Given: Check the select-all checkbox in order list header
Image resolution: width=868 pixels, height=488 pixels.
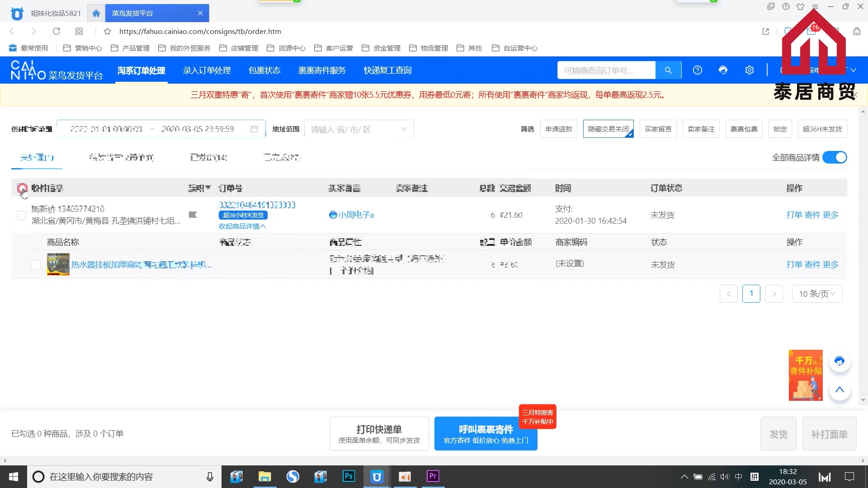Looking at the screenshot, I should [x=21, y=188].
